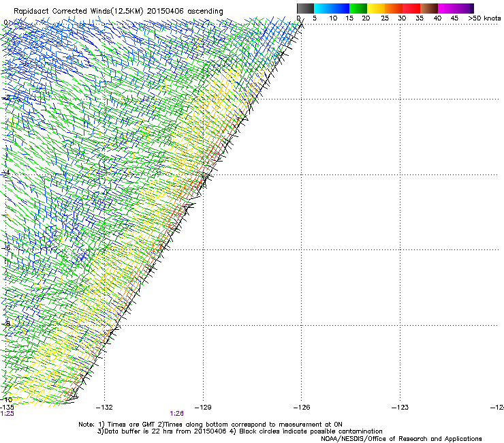Click the red 30-35 knots legend color
This screenshot has width=504, height=443.
(411, 8)
